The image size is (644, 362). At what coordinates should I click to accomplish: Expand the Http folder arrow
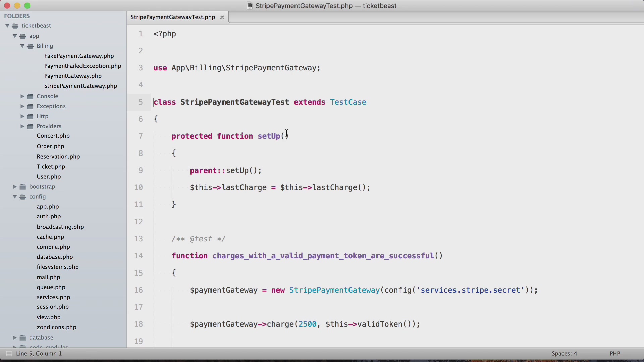coord(22,116)
